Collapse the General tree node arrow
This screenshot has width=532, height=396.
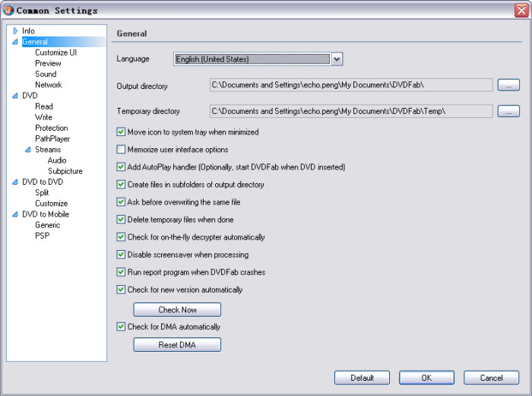click(x=15, y=42)
